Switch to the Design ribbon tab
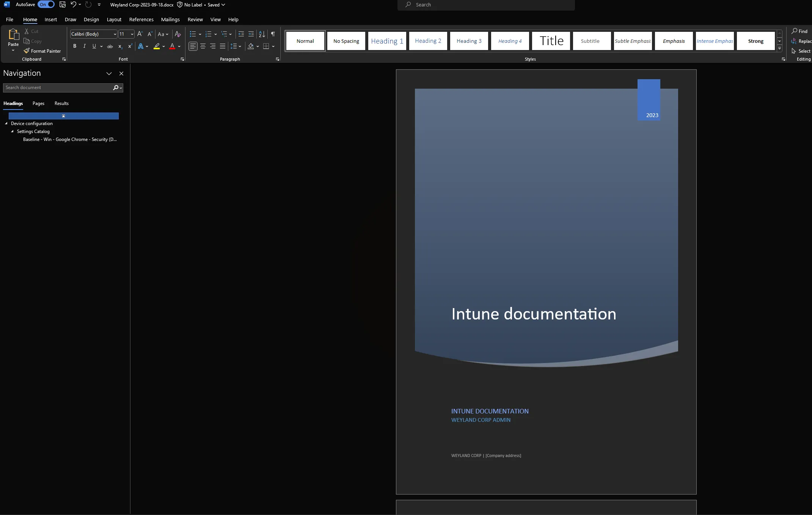 point(91,19)
